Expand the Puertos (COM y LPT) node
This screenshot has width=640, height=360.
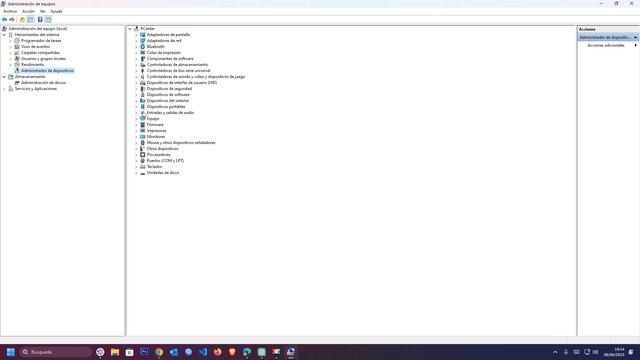pos(136,161)
